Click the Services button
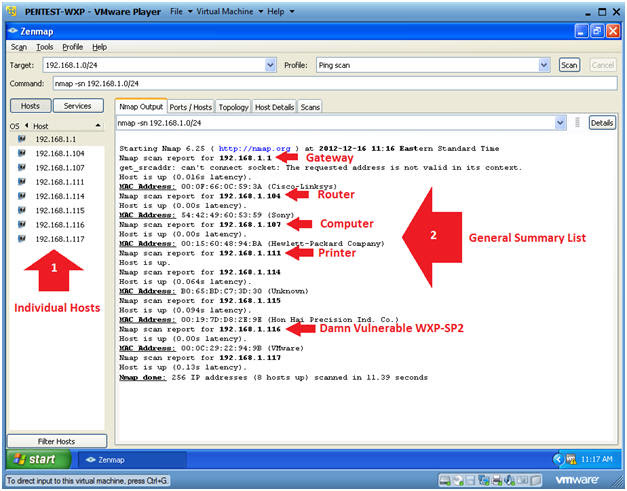 78,106
